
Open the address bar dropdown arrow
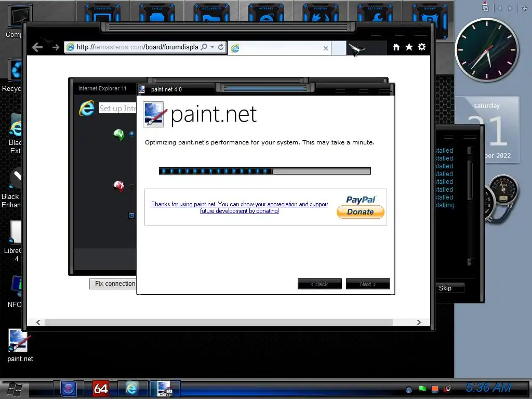tap(212, 47)
